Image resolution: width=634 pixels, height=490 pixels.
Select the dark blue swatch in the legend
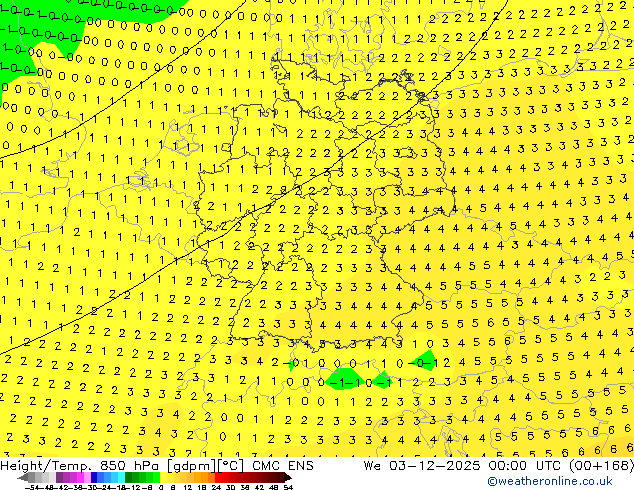[x=94, y=478]
